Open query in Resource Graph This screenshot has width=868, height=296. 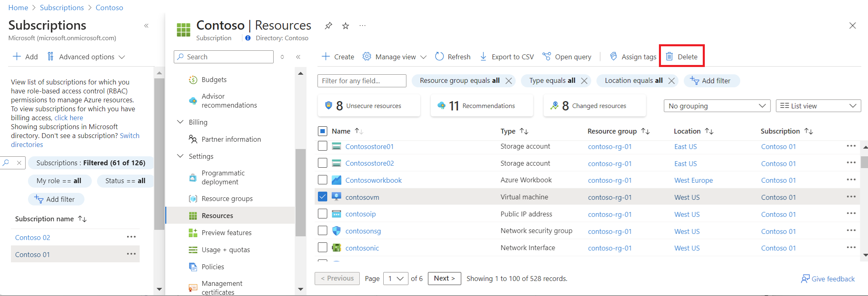[567, 57]
